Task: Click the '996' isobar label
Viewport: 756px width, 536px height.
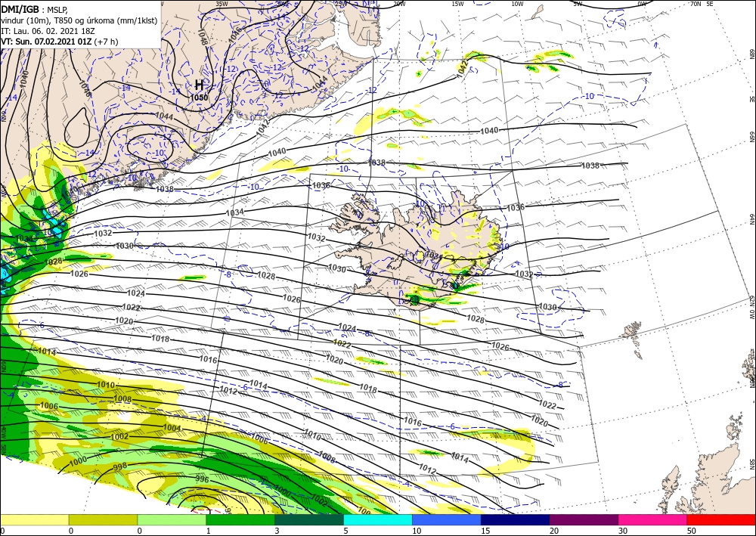Action: 203,479
